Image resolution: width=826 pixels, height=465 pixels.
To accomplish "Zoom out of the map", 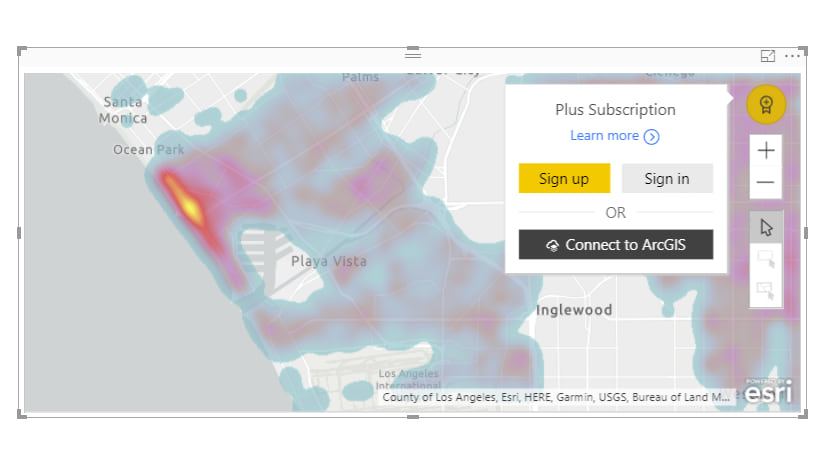I will [x=766, y=182].
